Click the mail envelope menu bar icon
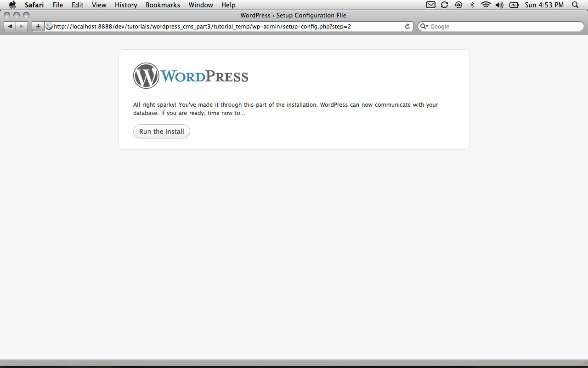Image resolution: width=588 pixels, height=368 pixels. coord(431,5)
